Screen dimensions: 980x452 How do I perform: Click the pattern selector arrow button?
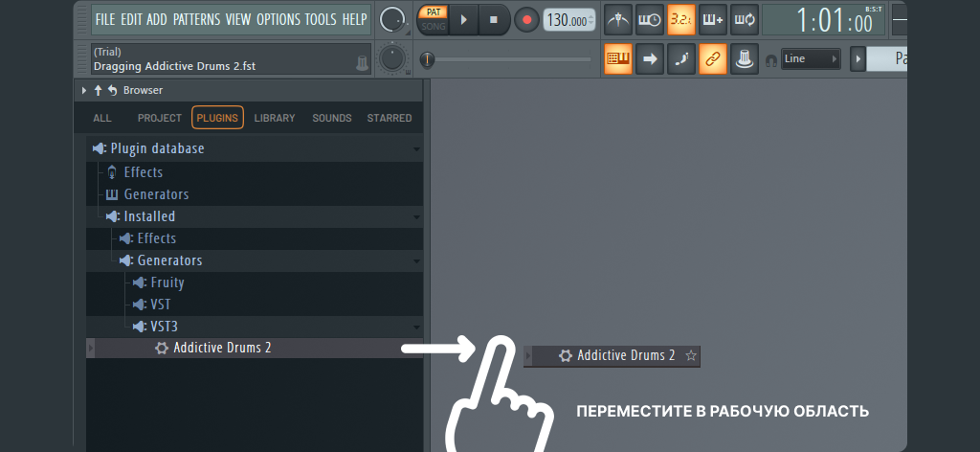click(x=857, y=58)
